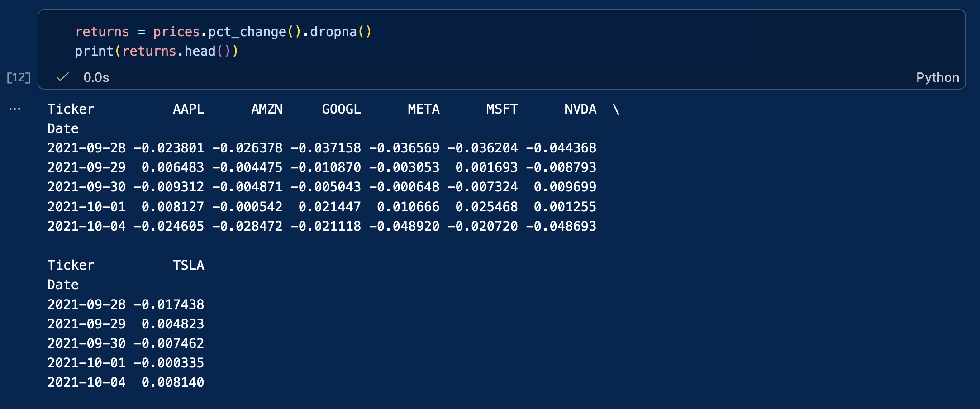980x409 pixels.
Task: Click the MSFT value -0.007324
Action: (x=483, y=187)
